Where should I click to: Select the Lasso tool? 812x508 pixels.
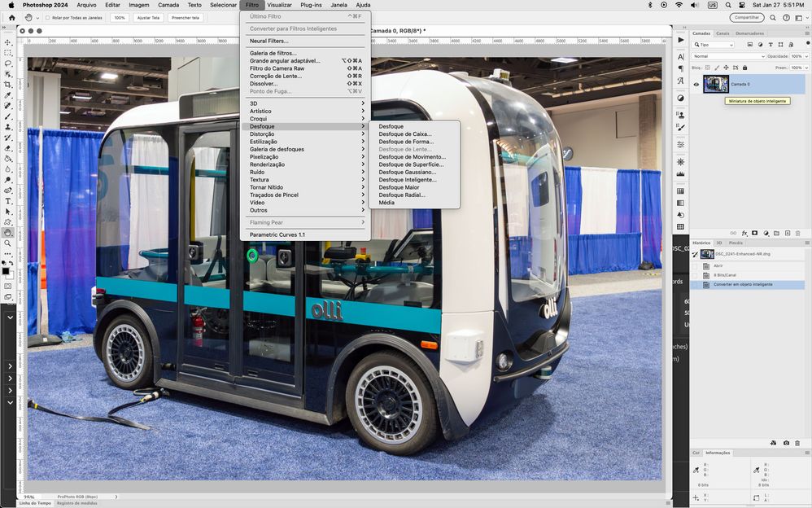[7, 63]
